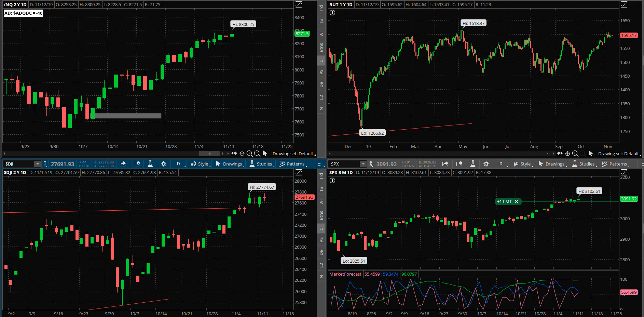Open the Trd sidebar tab beside /NQ chart
Screen dimensions: 644x317
(x=321, y=9)
